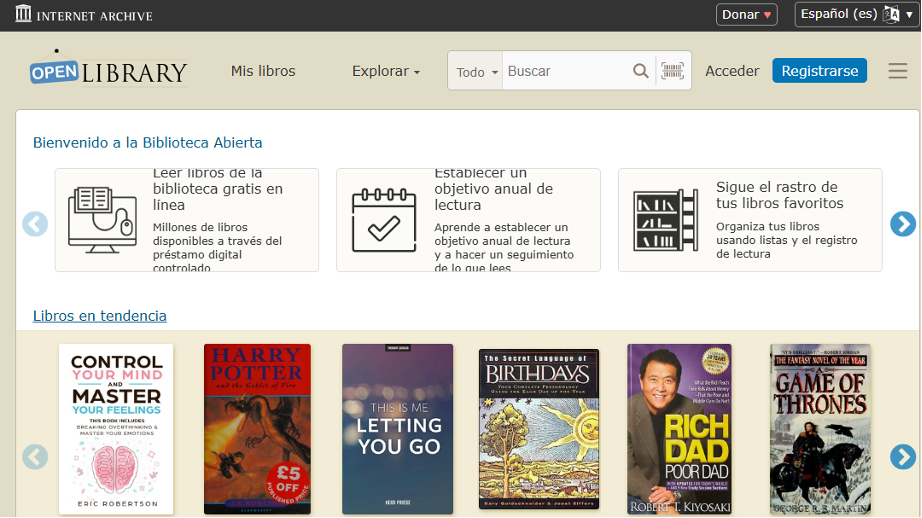Click Acceder to log in

[732, 71]
